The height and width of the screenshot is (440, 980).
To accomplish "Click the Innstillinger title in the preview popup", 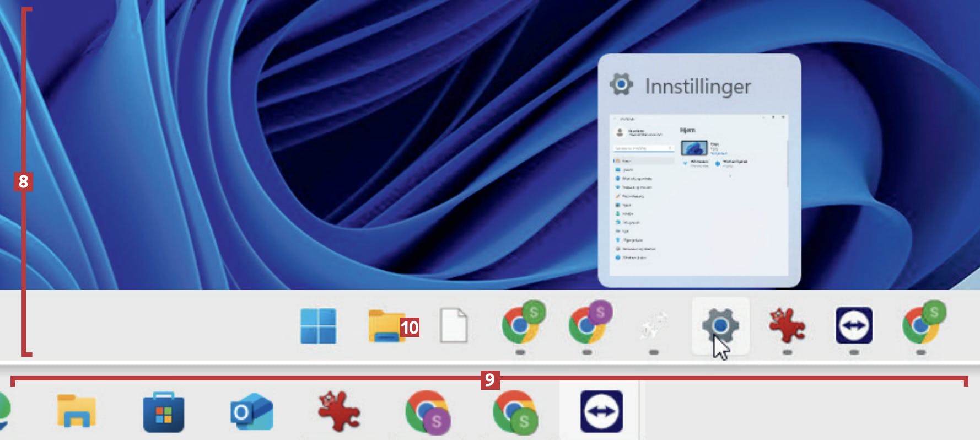I will click(698, 87).
